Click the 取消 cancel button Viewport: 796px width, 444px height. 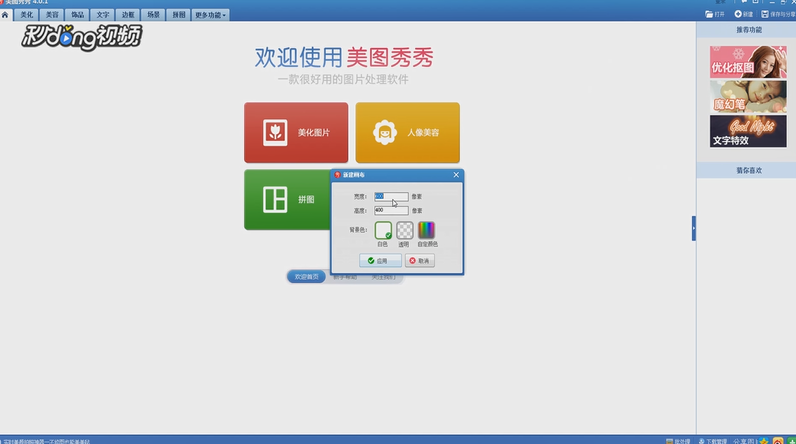[x=419, y=261]
